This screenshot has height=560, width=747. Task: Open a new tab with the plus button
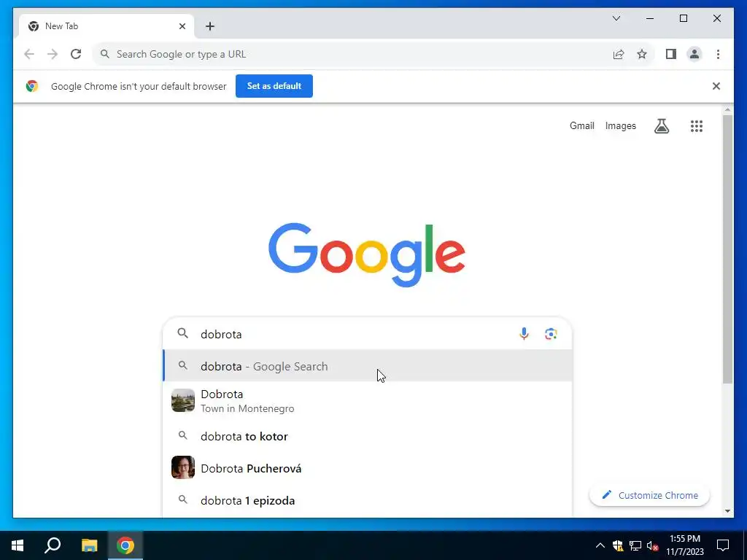coord(210,26)
